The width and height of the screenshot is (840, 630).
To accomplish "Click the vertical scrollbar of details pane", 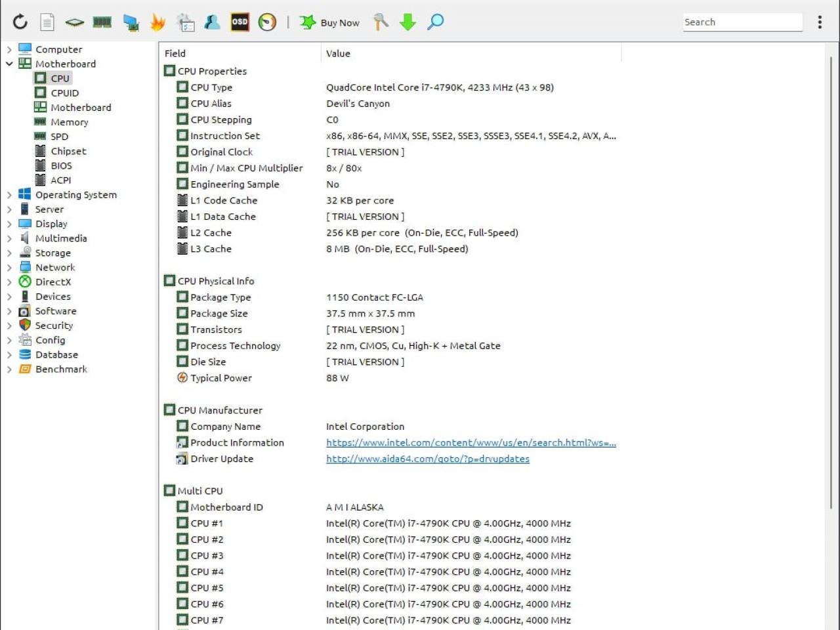I will [831, 282].
